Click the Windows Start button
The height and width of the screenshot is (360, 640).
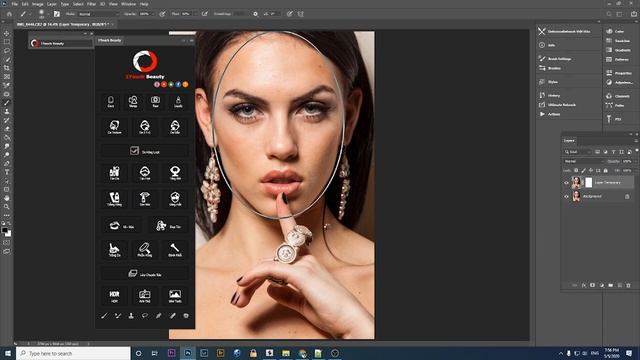click(x=8, y=353)
